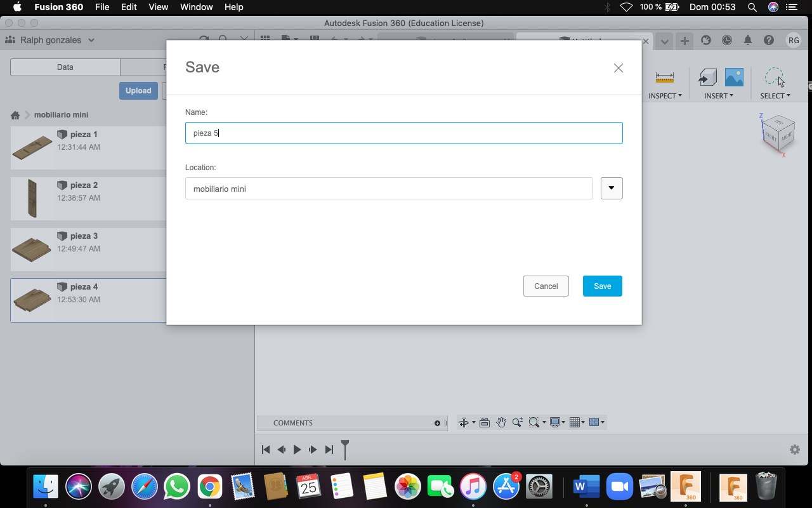This screenshot has width=812, height=508.
Task: Step forward one timeline feature
Action: 313,450
